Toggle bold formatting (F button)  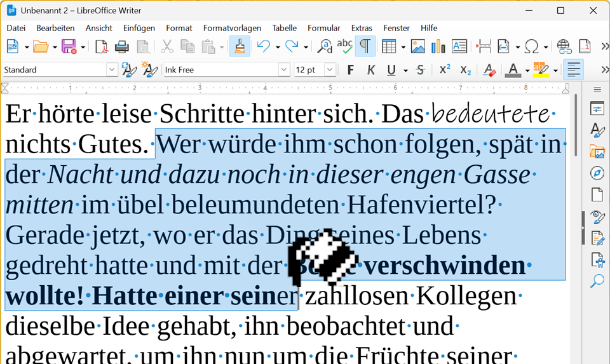pyautogui.click(x=350, y=70)
